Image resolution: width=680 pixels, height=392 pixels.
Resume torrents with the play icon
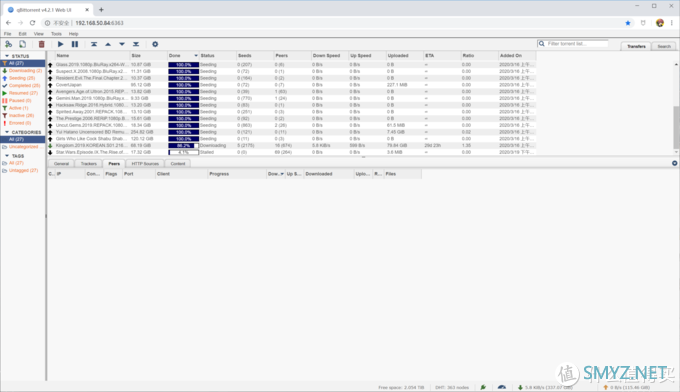point(60,44)
